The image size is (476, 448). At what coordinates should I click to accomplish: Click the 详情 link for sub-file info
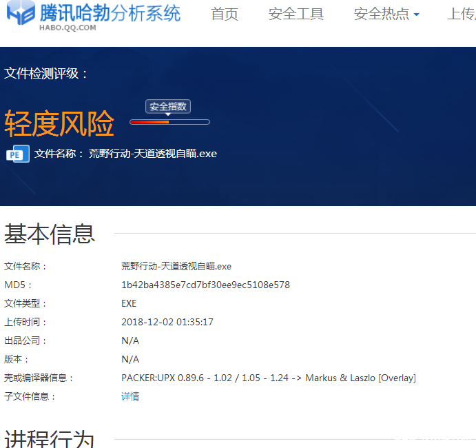click(130, 396)
